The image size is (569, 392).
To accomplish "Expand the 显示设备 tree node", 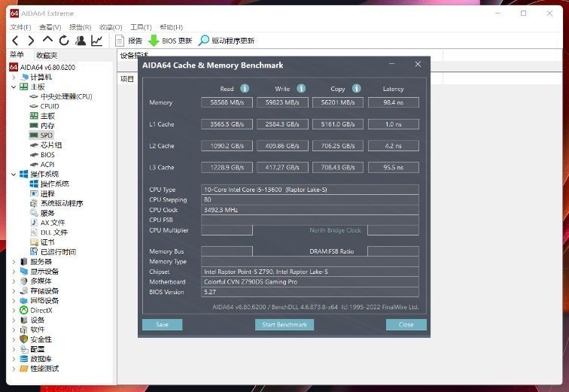I will coord(14,272).
